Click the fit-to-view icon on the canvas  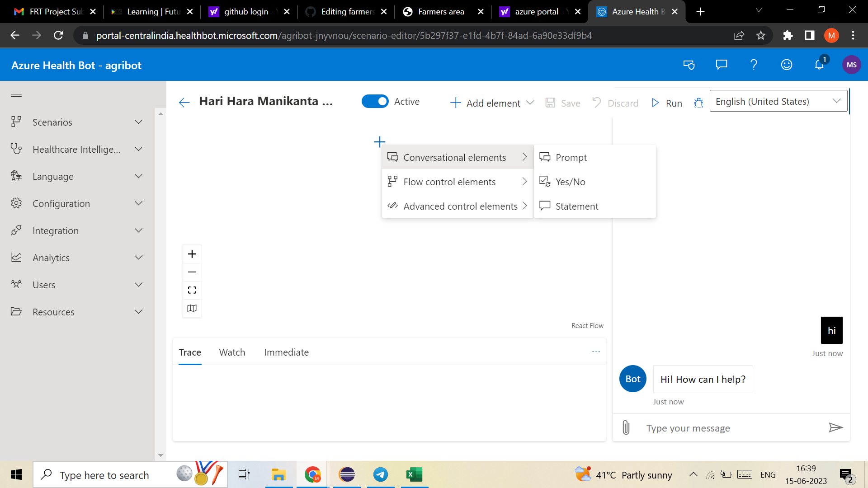192,290
